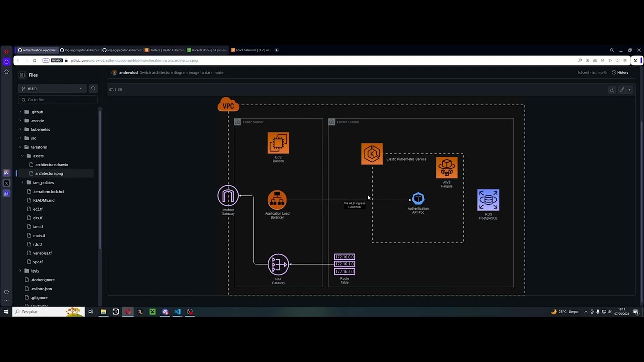The width and height of the screenshot is (644, 362).
Task: Switch to first log-aggregator-kubernetes tab
Action: point(79,50)
